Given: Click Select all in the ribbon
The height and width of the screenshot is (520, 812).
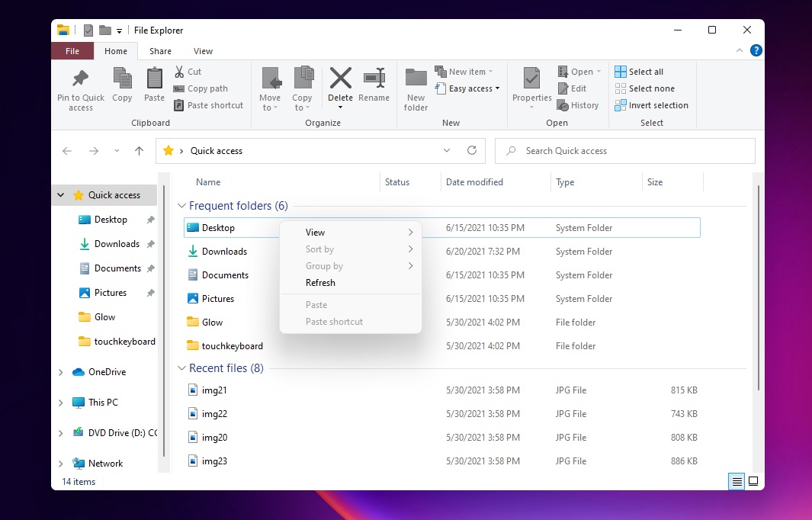Looking at the screenshot, I should [x=645, y=72].
